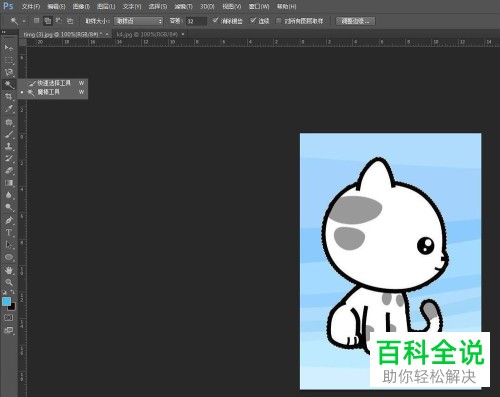This screenshot has width=500, height=397.
Task: Click the blue foreground color swatch
Action: pyautogui.click(x=6, y=301)
